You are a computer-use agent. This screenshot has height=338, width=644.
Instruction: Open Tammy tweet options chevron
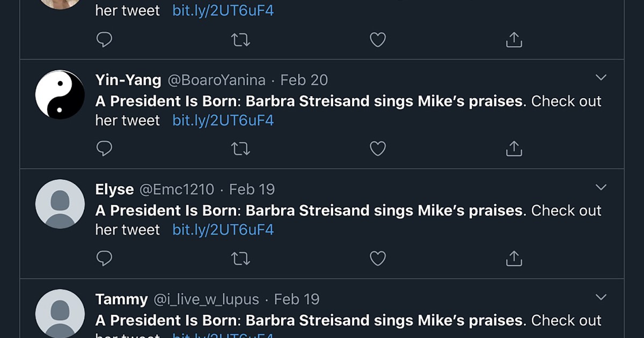(601, 297)
